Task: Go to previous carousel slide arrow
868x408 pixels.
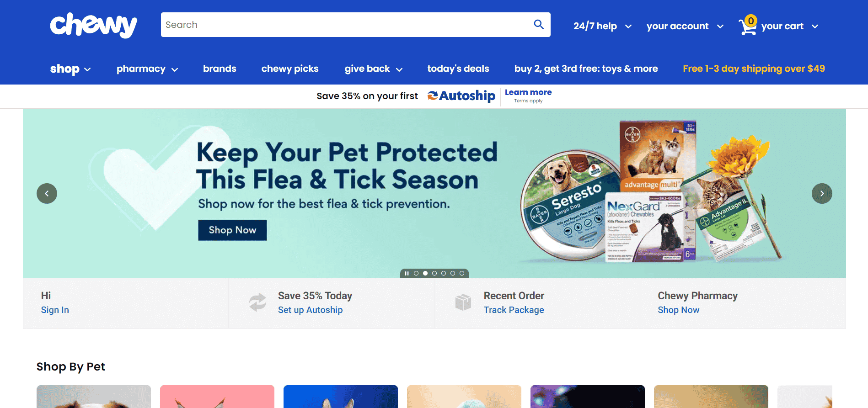Action: pos(47,193)
